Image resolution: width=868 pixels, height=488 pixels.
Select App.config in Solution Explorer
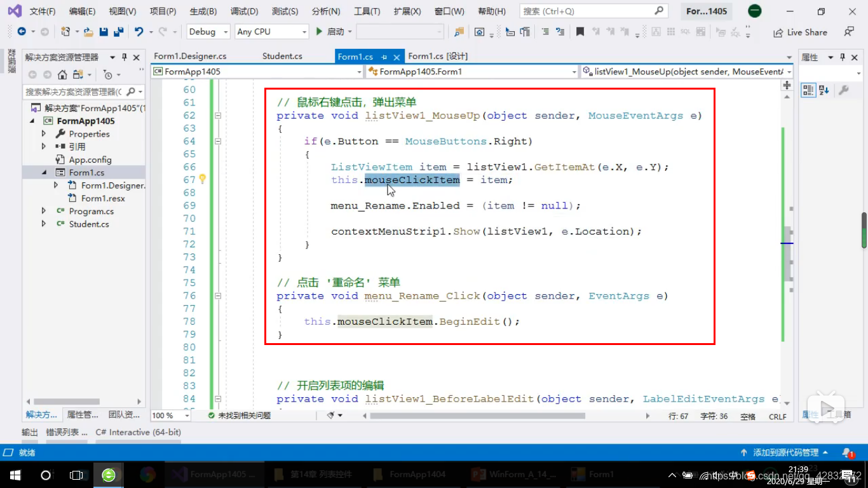point(90,159)
